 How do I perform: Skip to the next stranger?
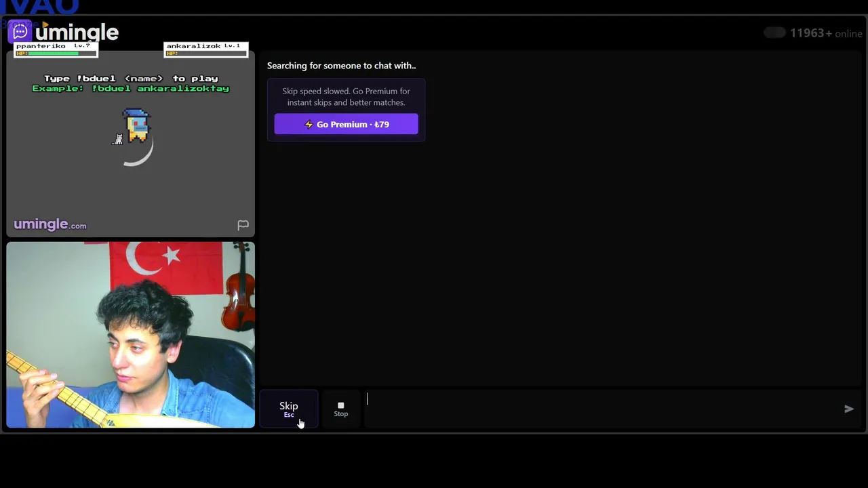point(289,409)
